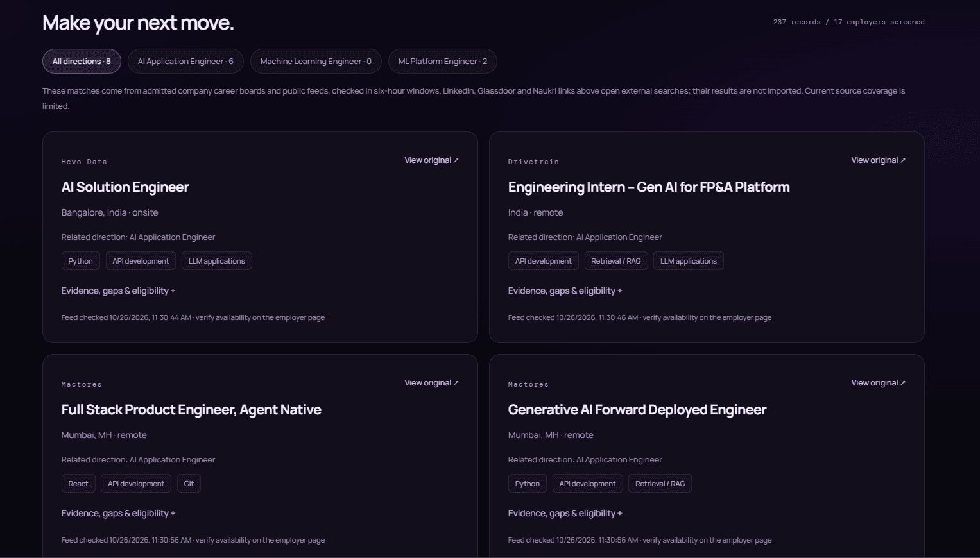Click API development tag on Drivetrain card
Image resolution: width=980 pixels, height=558 pixels.
[544, 261]
